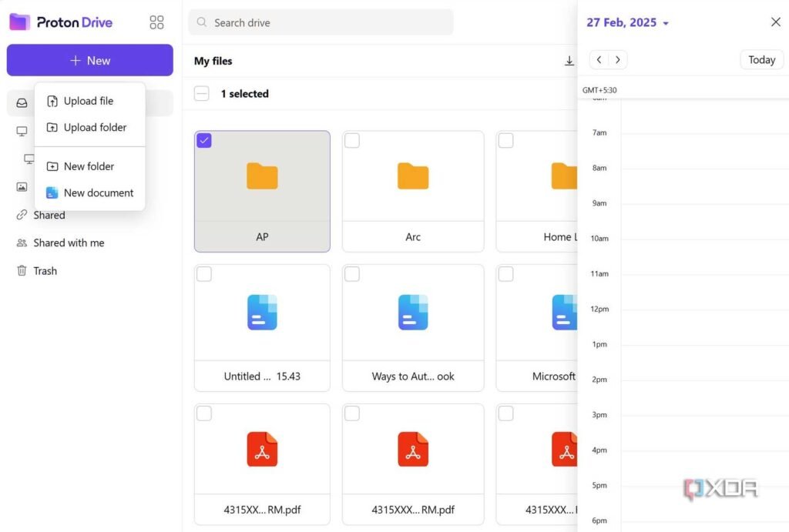Check the 4315XX... RM.pdf first checkbox

coord(204,414)
